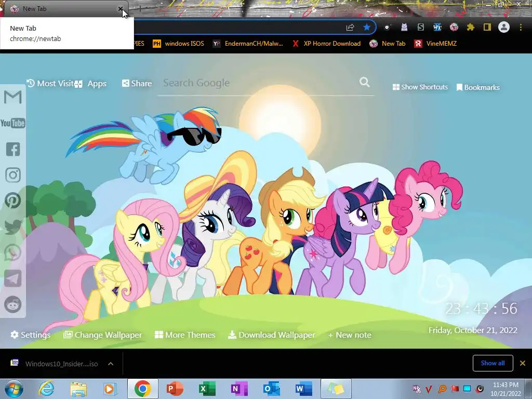The height and width of the screenshot is (399, 532).
Task: Click Download Wallpaper
Action: click(x=271, y=335)
